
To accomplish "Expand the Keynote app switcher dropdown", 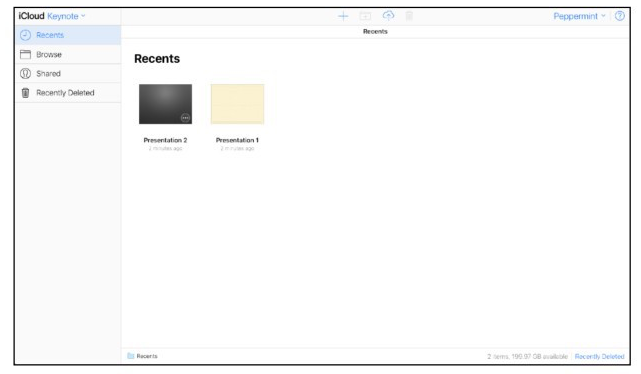I will tap(66, 16).
